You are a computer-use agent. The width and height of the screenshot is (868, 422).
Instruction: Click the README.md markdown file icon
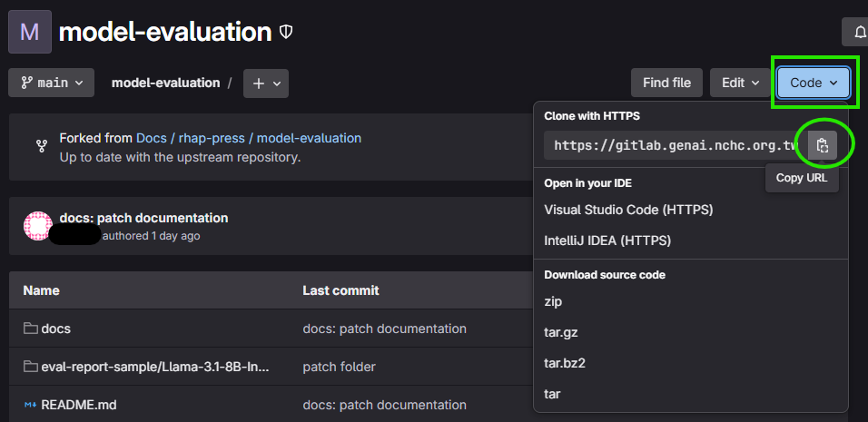(30, 405)
